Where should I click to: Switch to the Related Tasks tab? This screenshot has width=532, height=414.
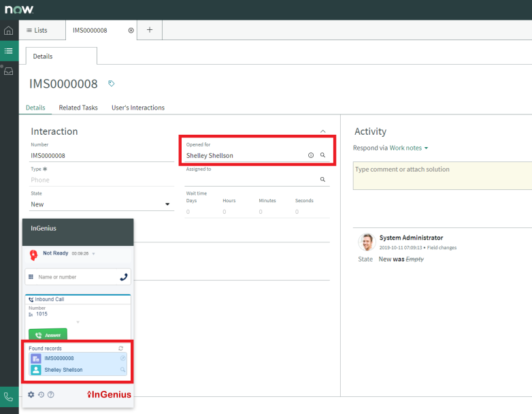click(x=78, y=108)
